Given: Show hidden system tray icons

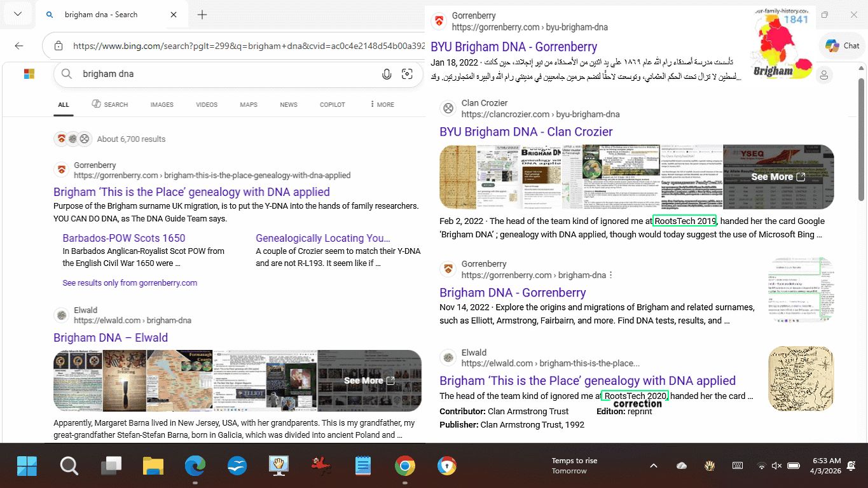Looking at the screenshot, I should click(x=653, y=466).
